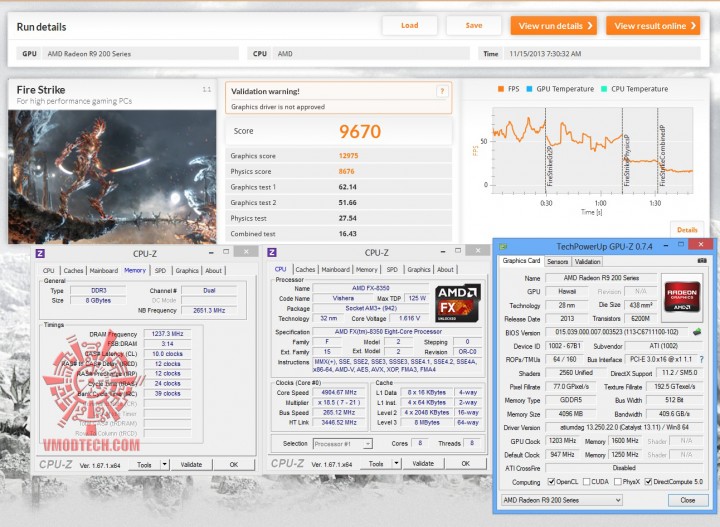Viewport: 720px width, 527px height.
Task: Switch to Caches tab in CPU-Z CPU window
Action: tap(305, 269)
